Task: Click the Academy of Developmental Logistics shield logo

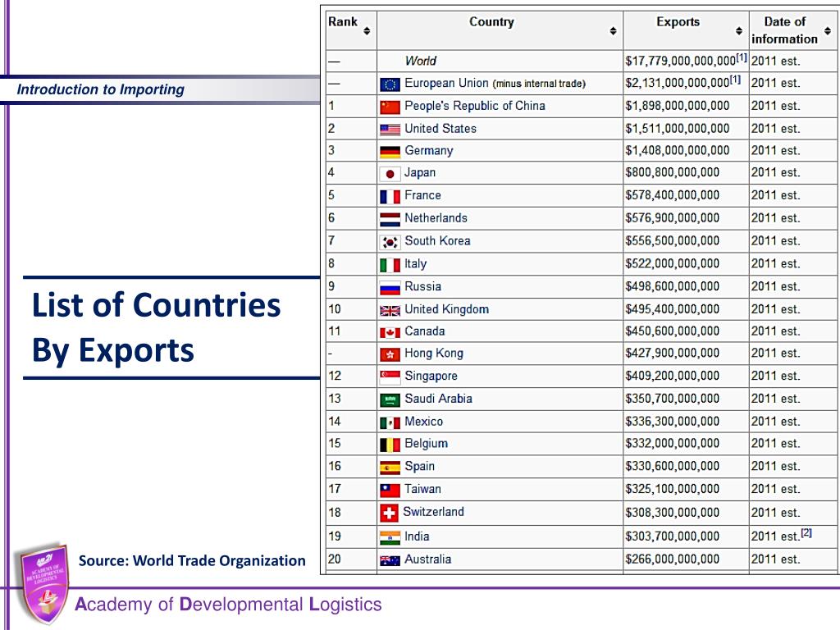Action: (44, 584)
